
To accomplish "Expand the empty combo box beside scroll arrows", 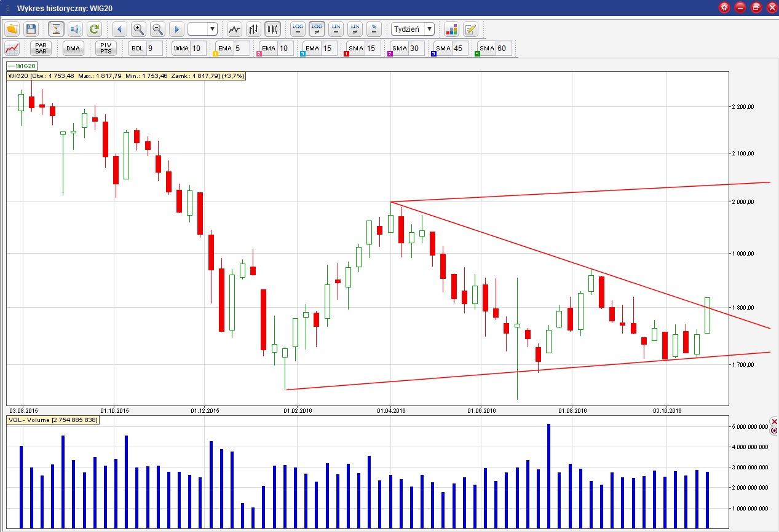I will 203,29.
